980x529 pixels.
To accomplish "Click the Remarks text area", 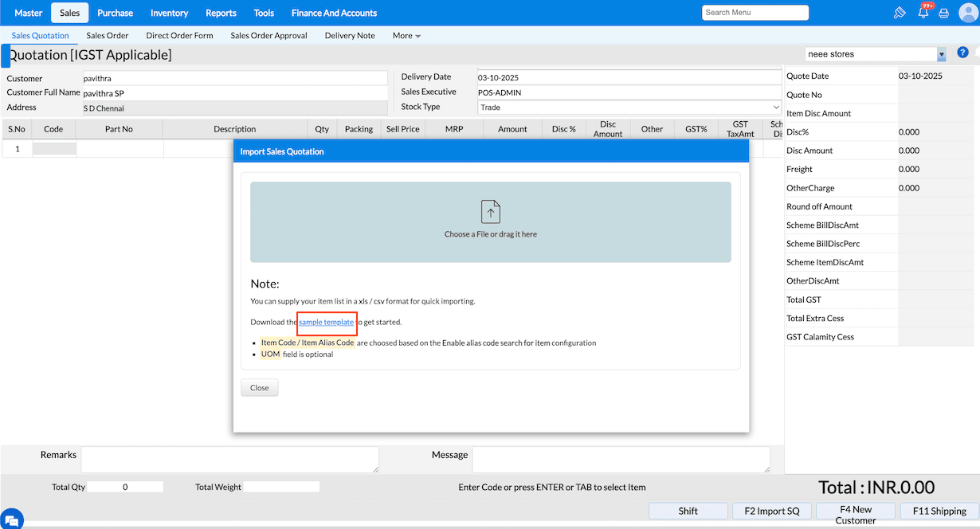I will coord(229,460).
